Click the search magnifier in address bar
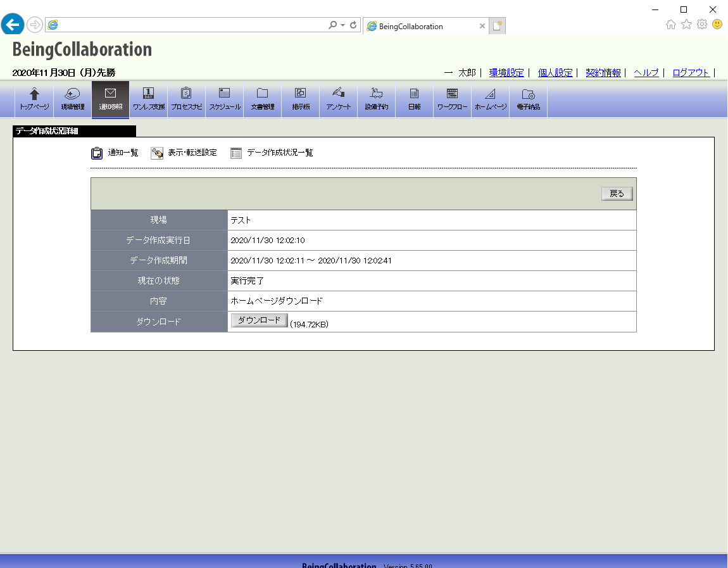Screen dimensions: 728x568 pyautogui.click(x=332, y=25)
